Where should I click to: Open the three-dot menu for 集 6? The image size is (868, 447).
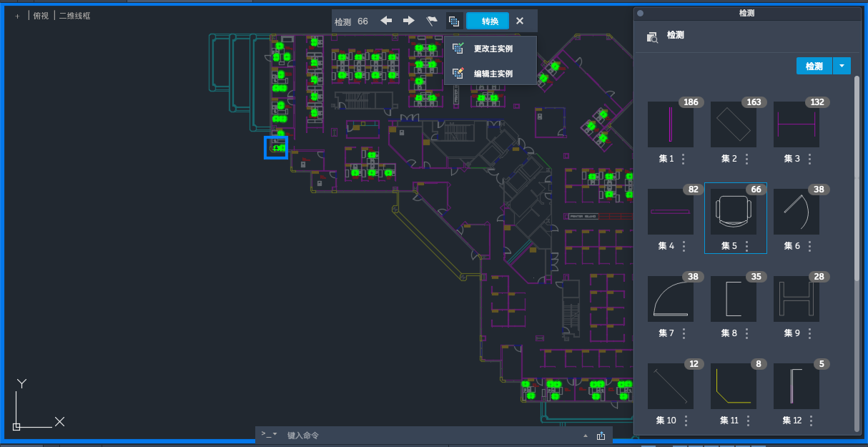(x=809, y=246)
